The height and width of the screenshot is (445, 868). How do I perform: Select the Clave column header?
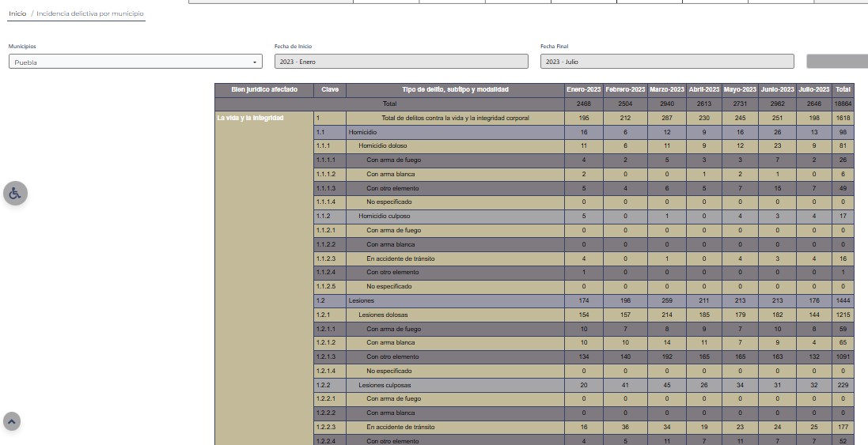click(x=330, y=90)
